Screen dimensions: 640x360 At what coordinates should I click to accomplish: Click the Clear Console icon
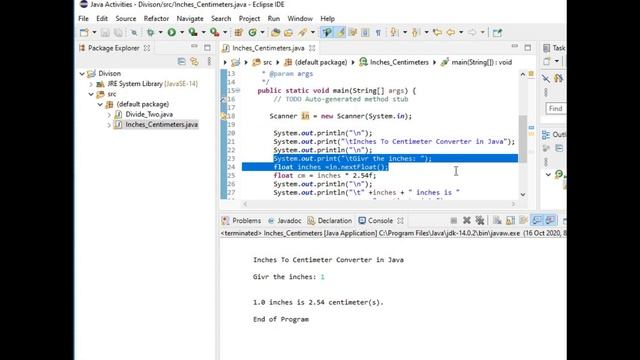pos(497,220)
